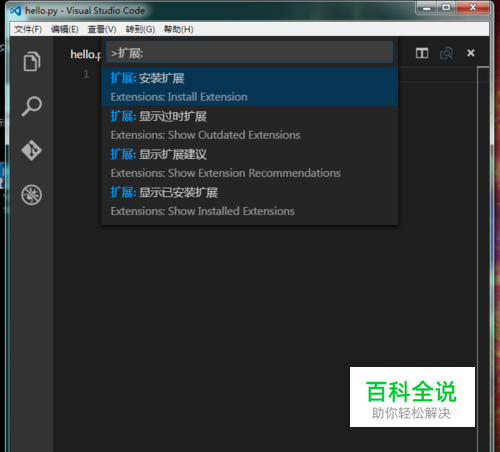Open the Debug view in the activity bar
Image resolution: width=500 pixels, height=452 pixels.
tap(32, 195)
